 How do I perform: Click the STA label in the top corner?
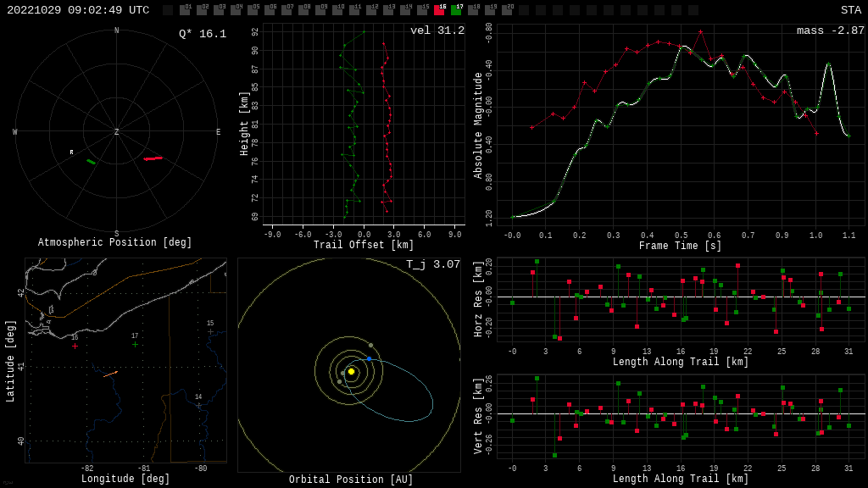[x=851, y=10]
